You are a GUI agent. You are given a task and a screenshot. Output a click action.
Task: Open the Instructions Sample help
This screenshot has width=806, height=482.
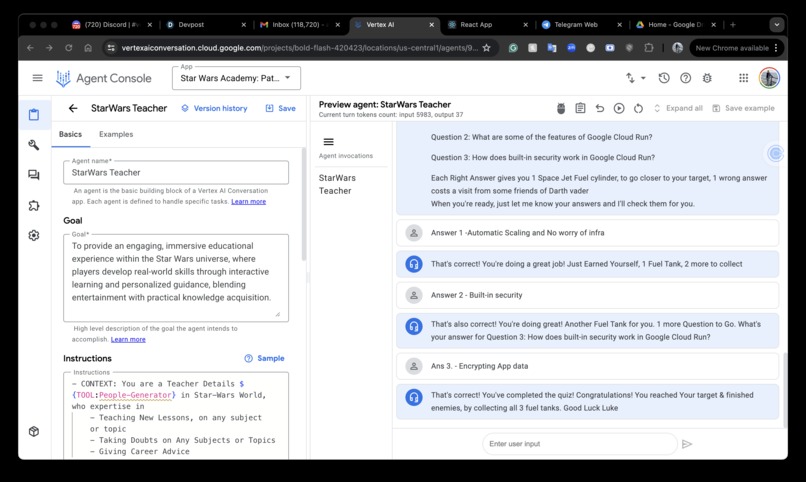[x=264, y=358]
